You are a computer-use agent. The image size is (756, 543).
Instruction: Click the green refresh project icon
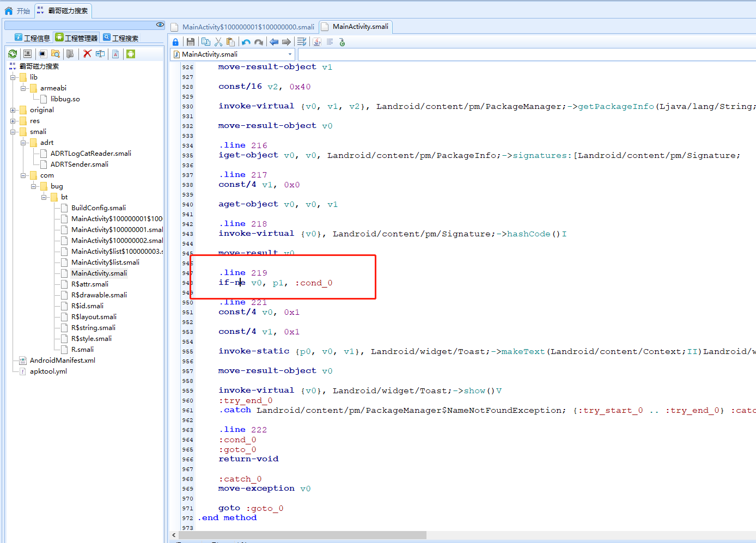pos(13,54)
